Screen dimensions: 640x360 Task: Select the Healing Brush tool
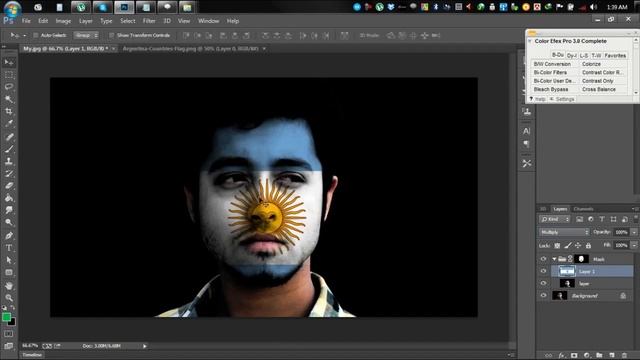point(9,137)
